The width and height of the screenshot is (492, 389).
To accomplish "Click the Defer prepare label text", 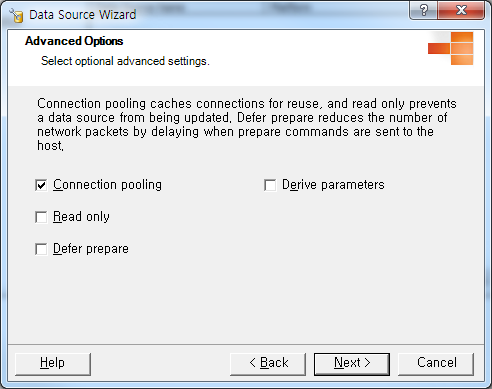I will tap(91, 249).
